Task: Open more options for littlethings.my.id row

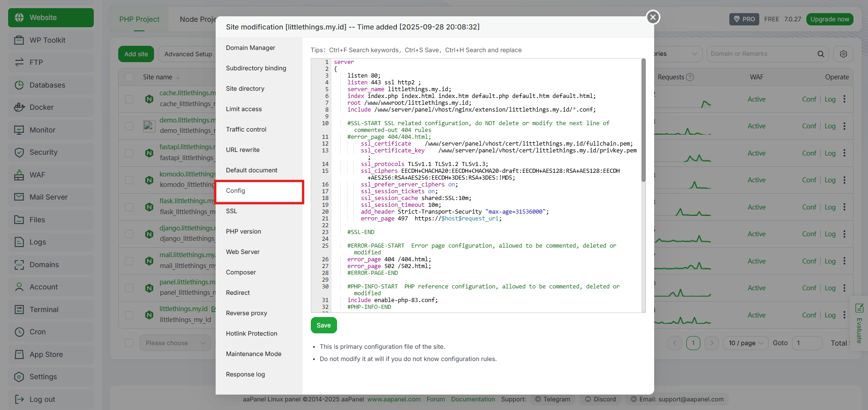Action: pyautogui.click(x=844, y=315)
